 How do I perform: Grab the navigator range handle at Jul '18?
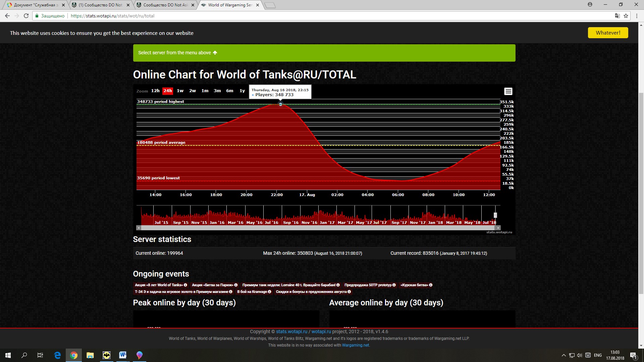coord(495,215)
